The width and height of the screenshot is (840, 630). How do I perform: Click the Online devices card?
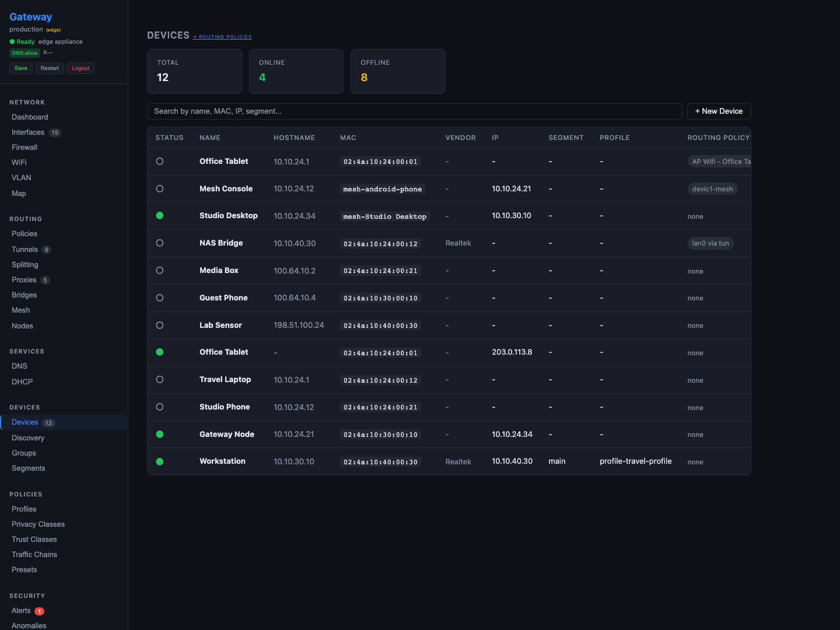(296, 71)
